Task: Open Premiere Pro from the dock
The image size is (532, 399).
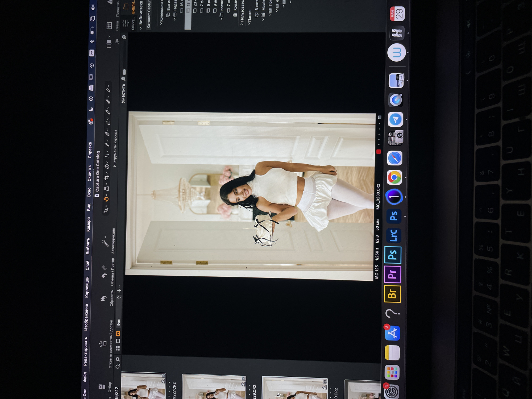Action: pyautogui.click(x=393, y=274)
